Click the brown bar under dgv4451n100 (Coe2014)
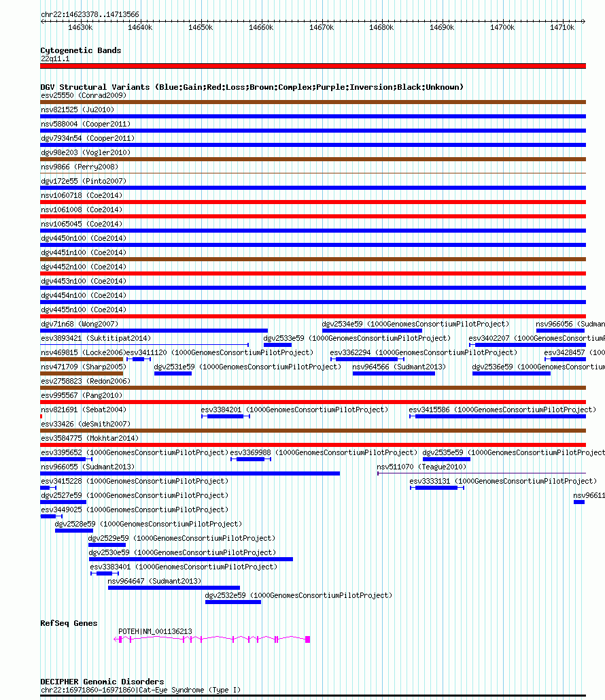The image size is (605, 700). click(313, 259)
